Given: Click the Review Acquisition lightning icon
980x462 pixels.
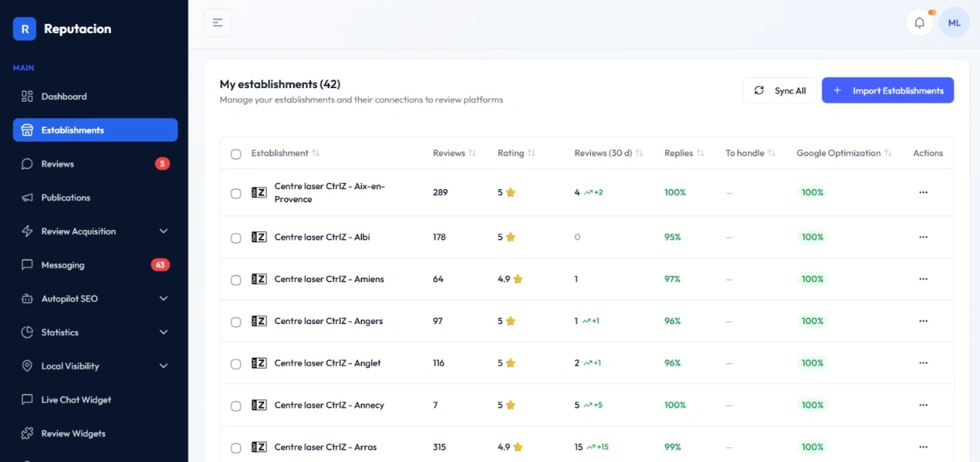Looking at the screenshot, I should [27, 231].
